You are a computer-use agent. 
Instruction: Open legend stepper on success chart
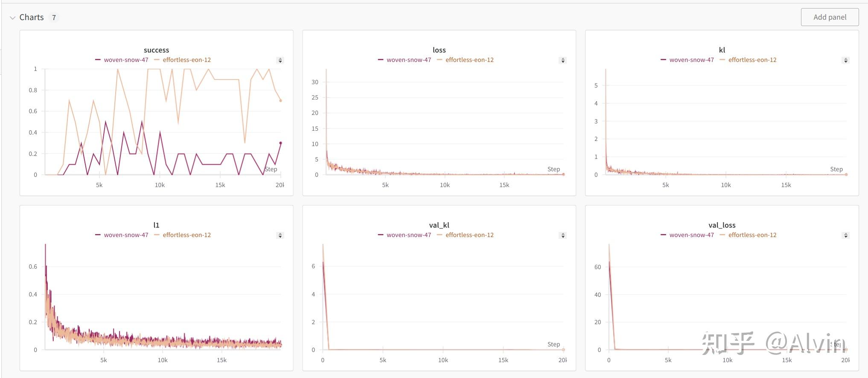280,60
